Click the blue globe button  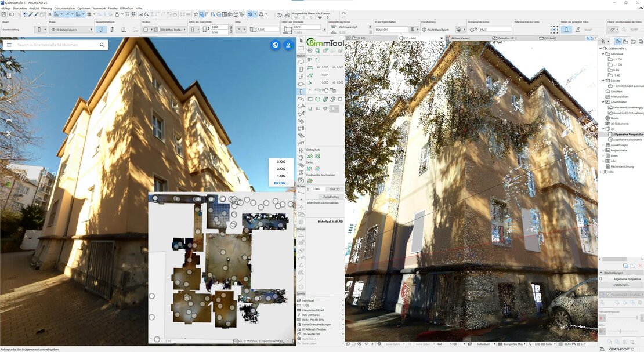pos(276,45)
